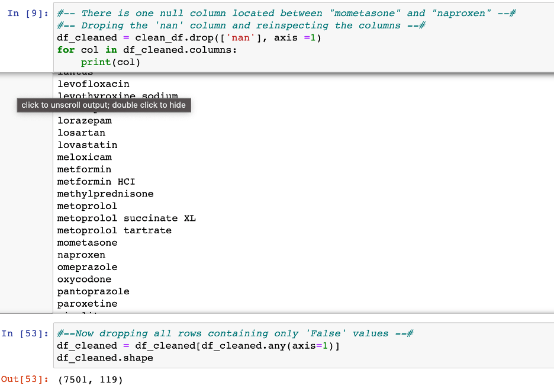Place cursor on the df_cleaned.any(axis=1) line

pos(199,346)
